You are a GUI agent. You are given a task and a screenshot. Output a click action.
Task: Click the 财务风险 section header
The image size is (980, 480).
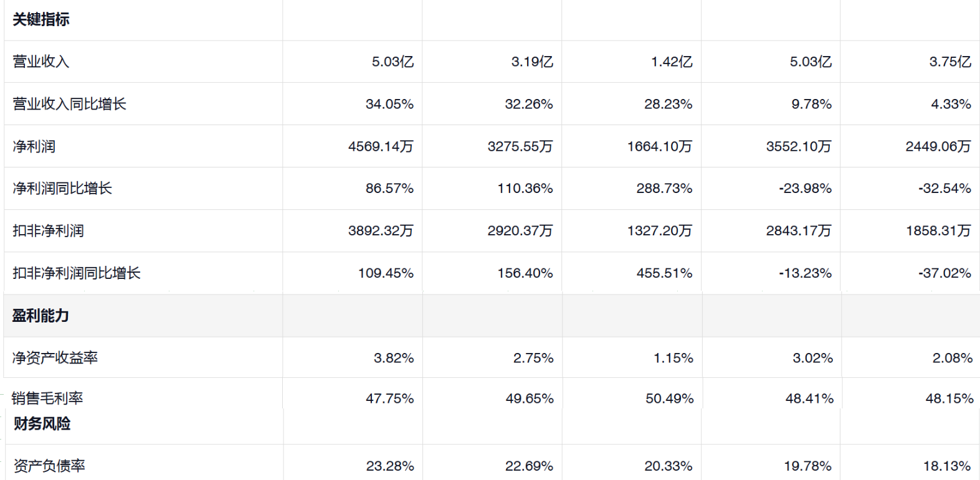click(42, 424)
